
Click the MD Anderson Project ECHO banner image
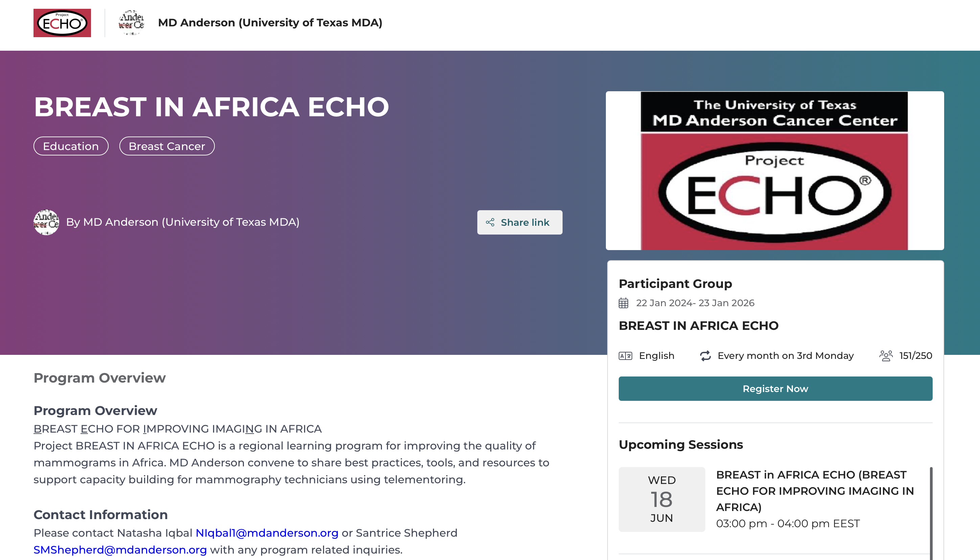(x=774, y=171)
